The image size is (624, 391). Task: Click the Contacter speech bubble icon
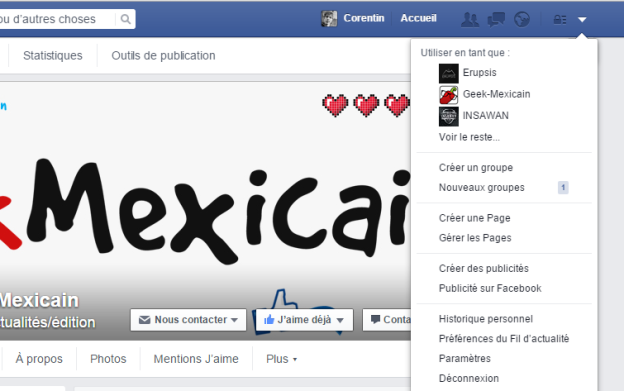pyautogui.click(x=375, y=319)
